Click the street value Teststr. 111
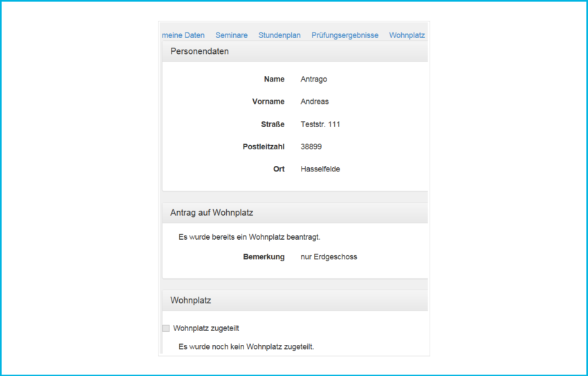The width and height of the screenshot is (588, 376). [320, 124]
